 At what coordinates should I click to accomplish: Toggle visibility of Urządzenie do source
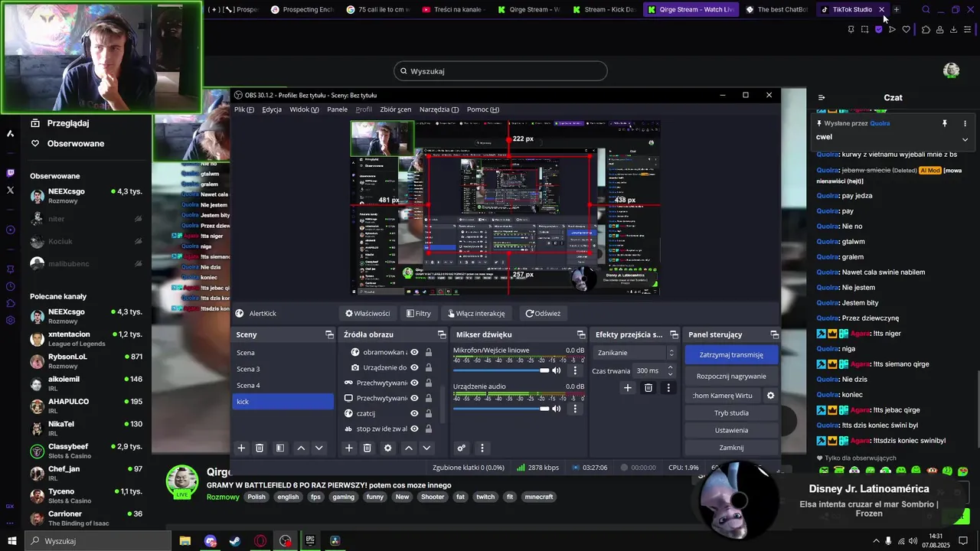click(414, 367)
